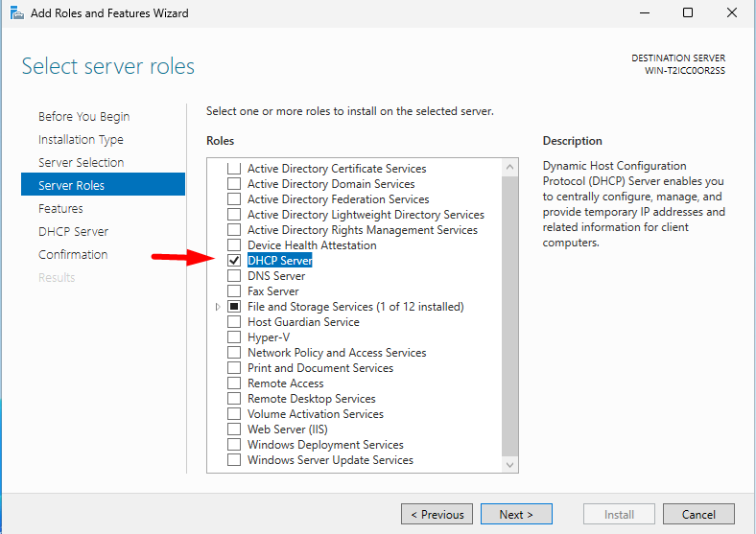Open the Features step
The image size is (756, 534).
[x=60, y=209]
